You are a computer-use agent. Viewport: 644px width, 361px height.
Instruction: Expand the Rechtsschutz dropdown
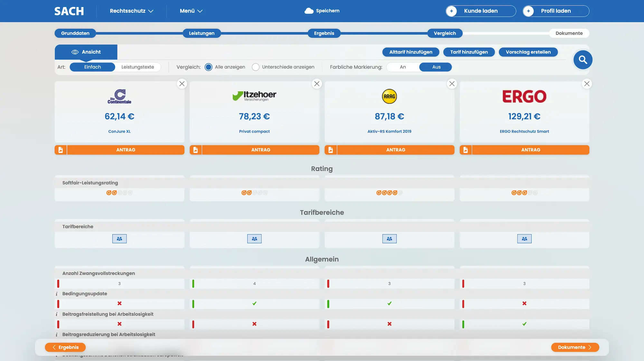pyautogui.click(x=131, y=11)
